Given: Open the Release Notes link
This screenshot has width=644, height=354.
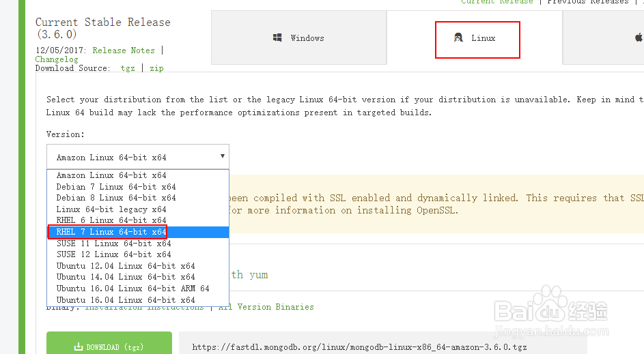Looking at the screenshot, I should (124, 50).
